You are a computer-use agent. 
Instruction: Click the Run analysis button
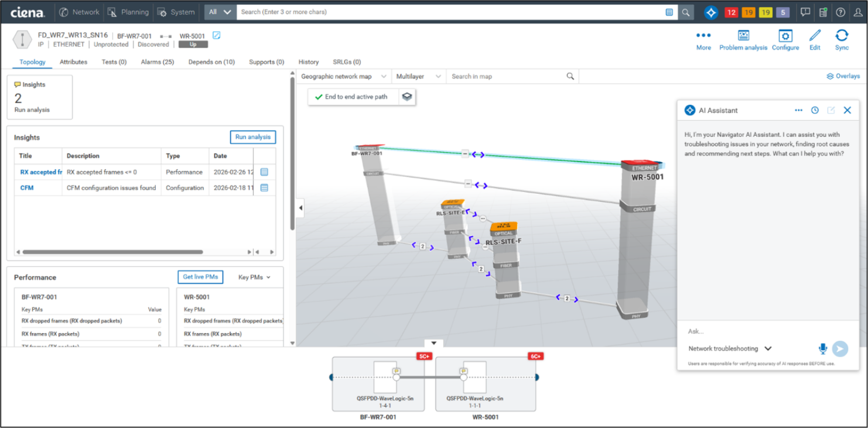(x=252, y=137)
